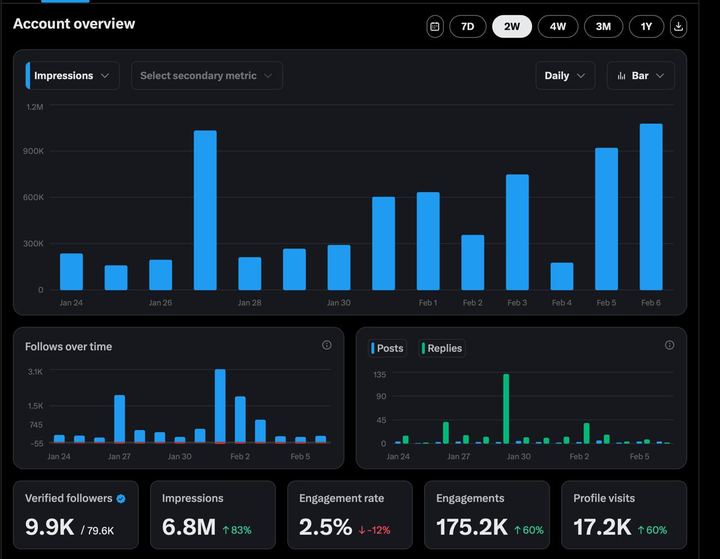Click the verified badge beside Verified followers

pyautogui.click(x=121, y=499)
